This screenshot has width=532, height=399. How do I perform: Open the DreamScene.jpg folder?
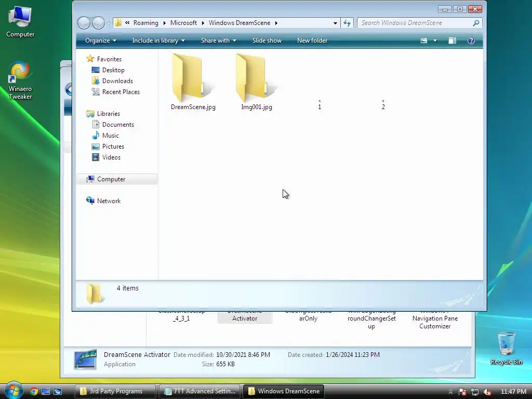[x=193, y=82]
